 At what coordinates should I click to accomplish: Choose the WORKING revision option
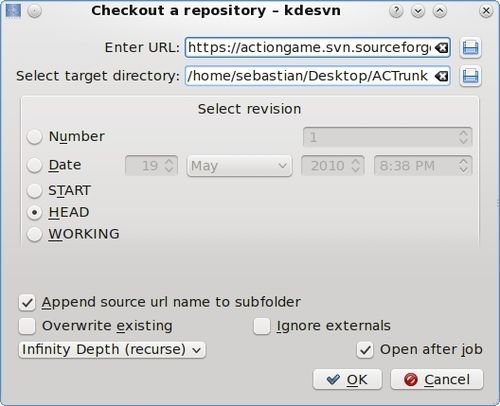[x=34, y=234]
